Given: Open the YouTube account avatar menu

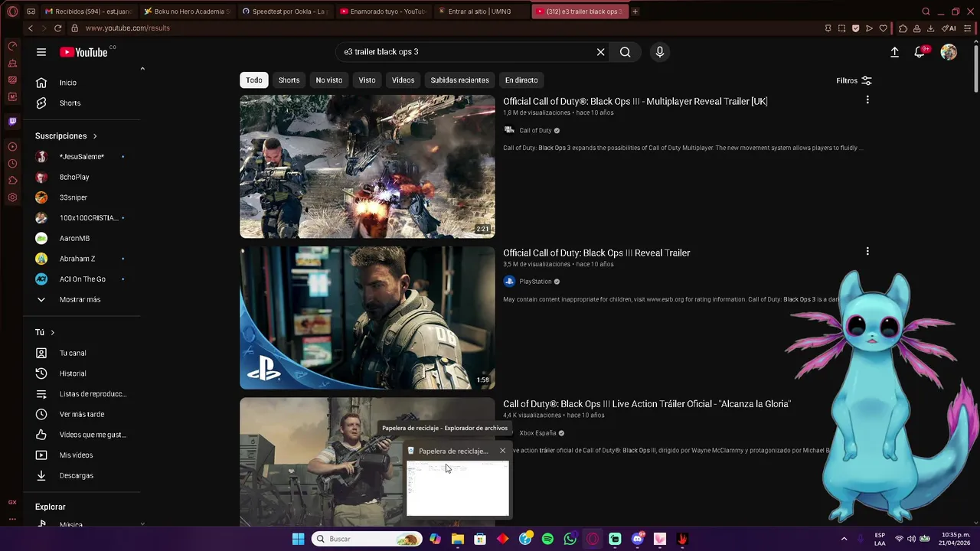Looking at the screenshot, I should pos(949,52).
